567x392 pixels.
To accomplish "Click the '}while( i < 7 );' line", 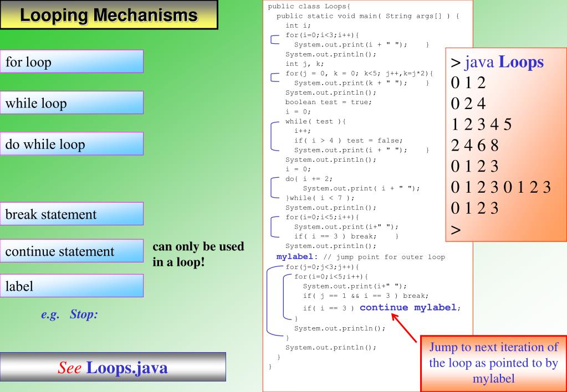I will point(320,198).
